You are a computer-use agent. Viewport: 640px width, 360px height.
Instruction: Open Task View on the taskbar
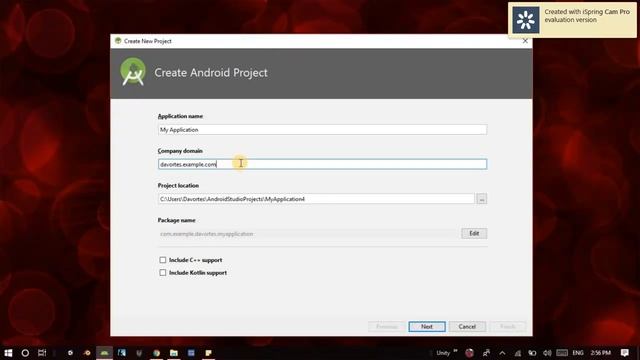click(x=42, y=353)
